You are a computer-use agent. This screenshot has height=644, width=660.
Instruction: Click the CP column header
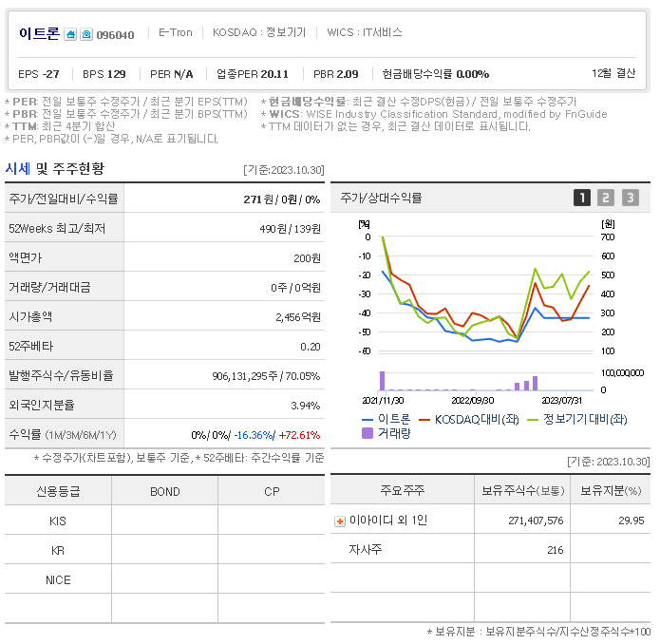pos(272,491)
